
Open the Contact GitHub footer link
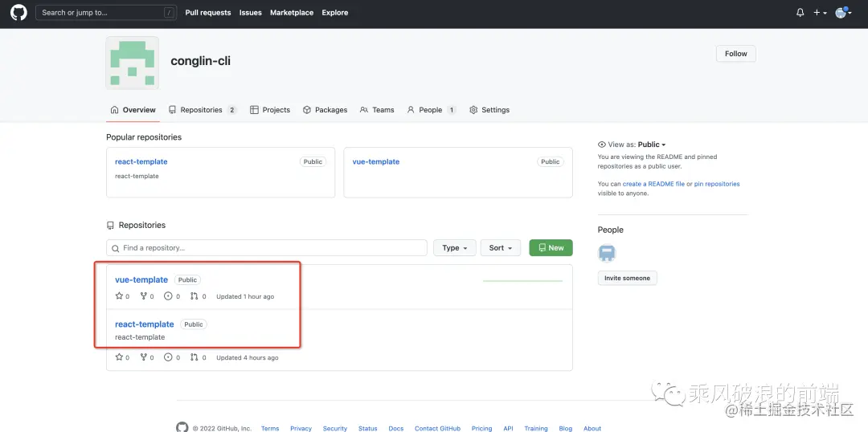click(438, 429)
